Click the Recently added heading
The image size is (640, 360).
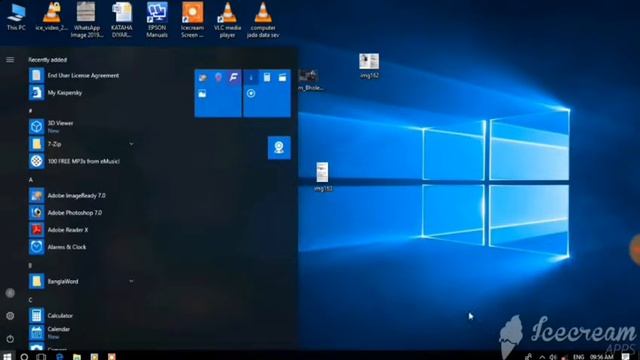[47, 60]
